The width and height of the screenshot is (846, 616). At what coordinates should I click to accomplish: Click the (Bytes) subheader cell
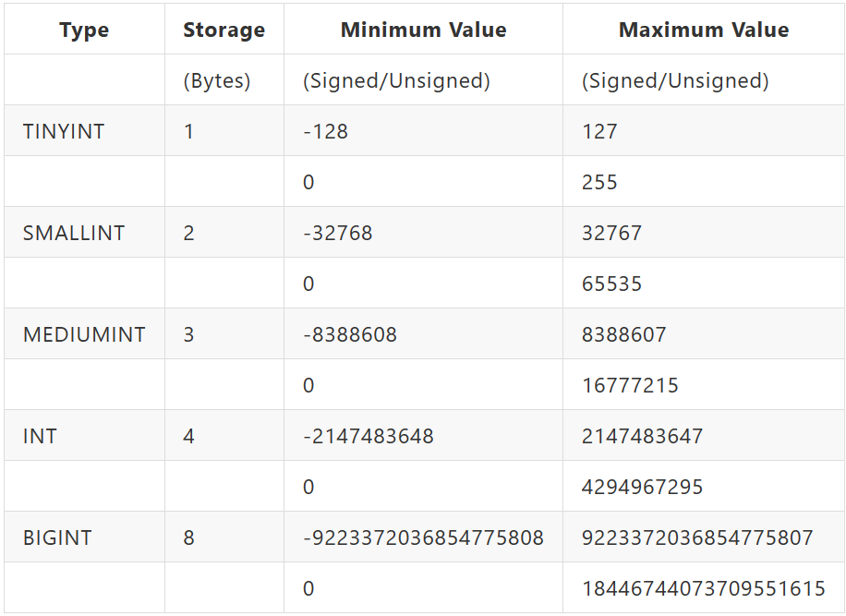click(217, 80)
